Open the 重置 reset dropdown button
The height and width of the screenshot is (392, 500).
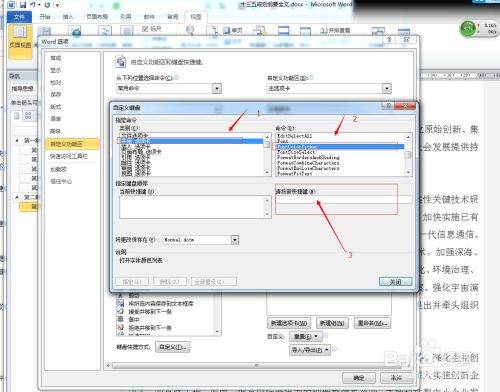click(305, 337)
